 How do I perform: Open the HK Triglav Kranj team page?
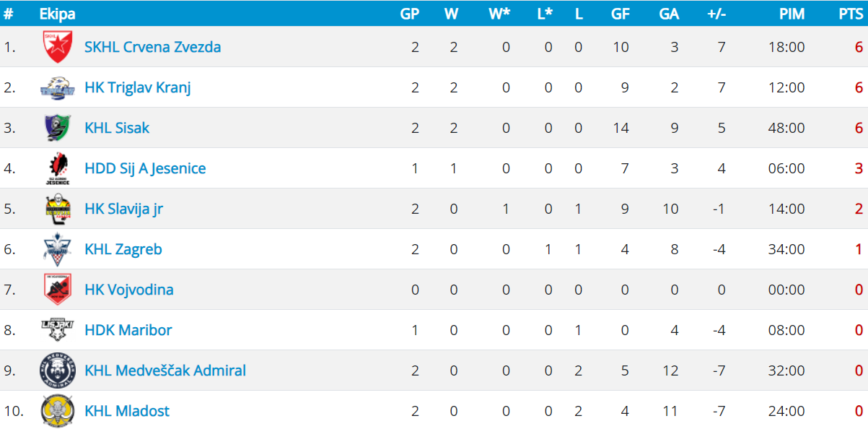[x=137, y=87]
